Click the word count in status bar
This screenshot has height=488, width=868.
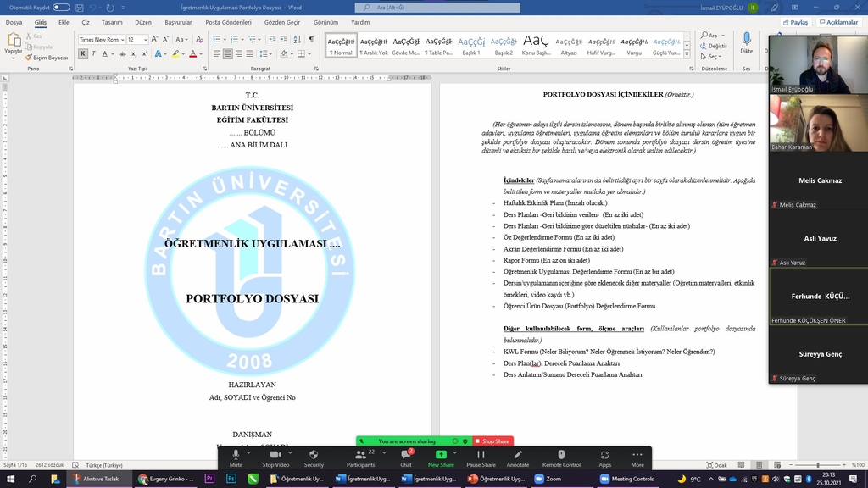49,465
